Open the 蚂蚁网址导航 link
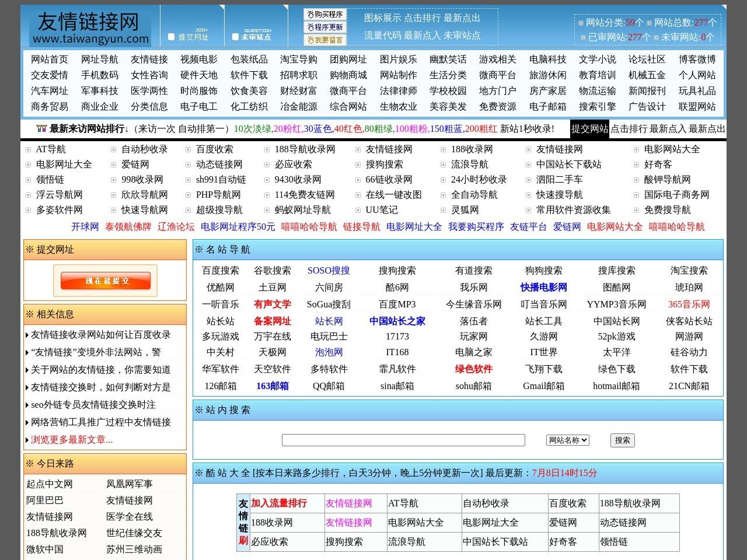This screenshot has width=747, height=560. point(303,210)
